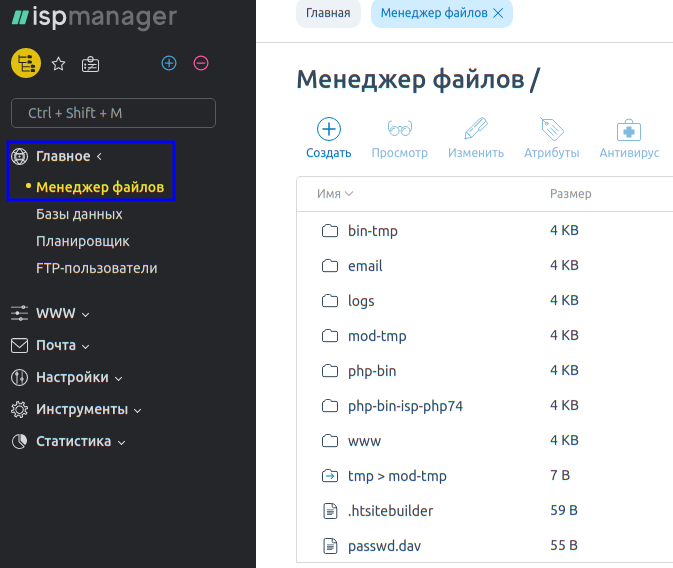Select the tmp > mod-tmp link name
This screenshot has height=568, width=673.
pyautogui.click(x=397, y=477)
